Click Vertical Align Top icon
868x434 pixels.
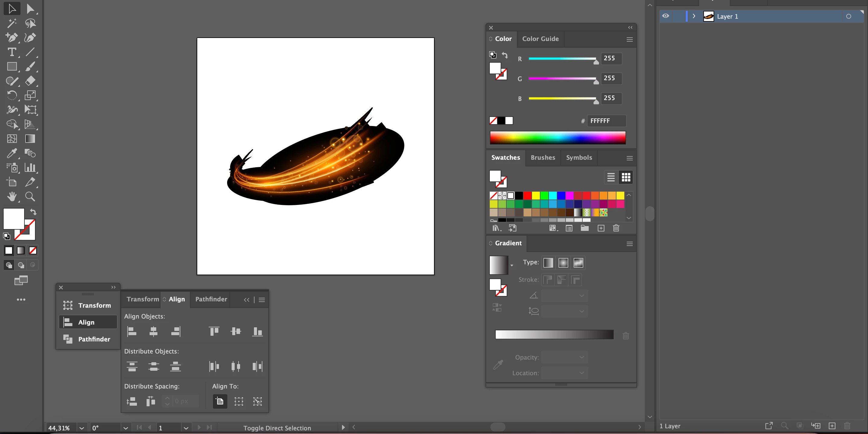click(x=214, y=332)
